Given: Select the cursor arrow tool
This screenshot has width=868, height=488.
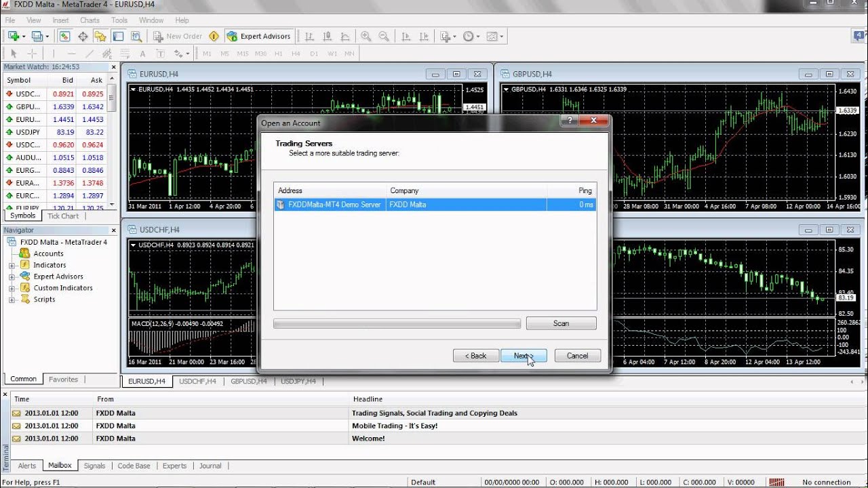Looking at the screenshot, I should 14,54.
